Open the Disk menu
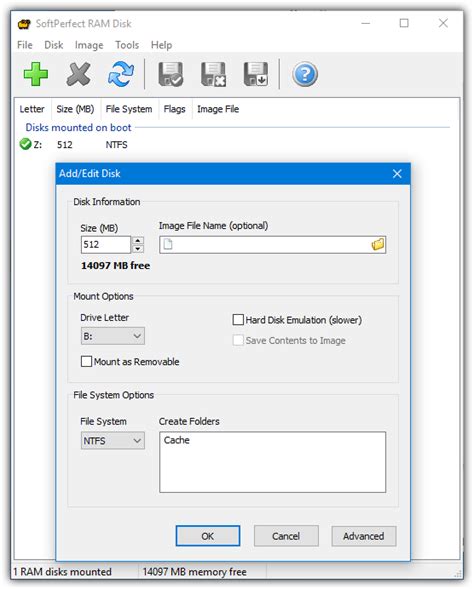This screenshot has height=589, width=474. click(54, 45)
